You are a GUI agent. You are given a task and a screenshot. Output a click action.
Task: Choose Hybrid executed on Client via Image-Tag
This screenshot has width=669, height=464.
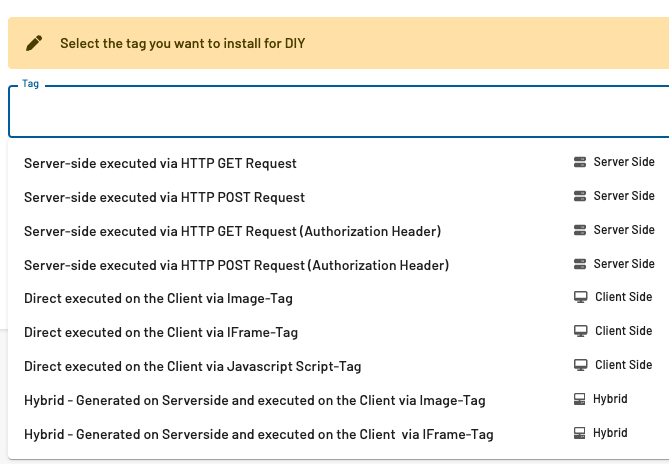pyautogui.click(x=339, y=400)
